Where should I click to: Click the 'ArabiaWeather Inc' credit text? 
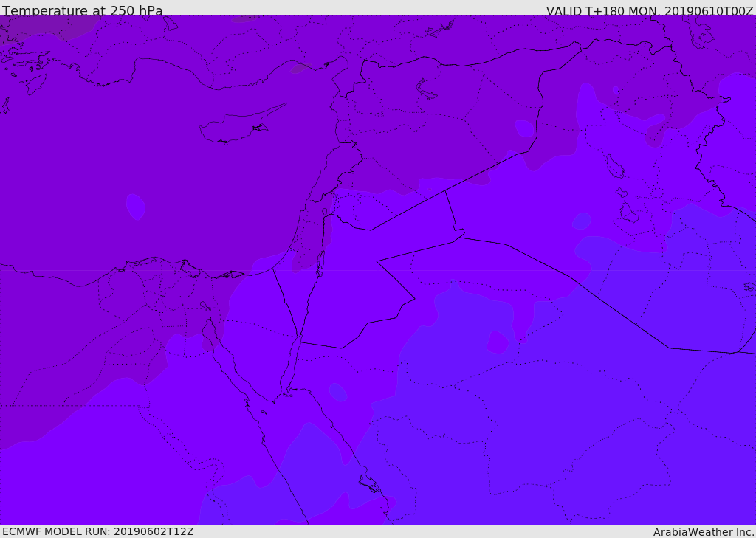click(x=704, y=532)
